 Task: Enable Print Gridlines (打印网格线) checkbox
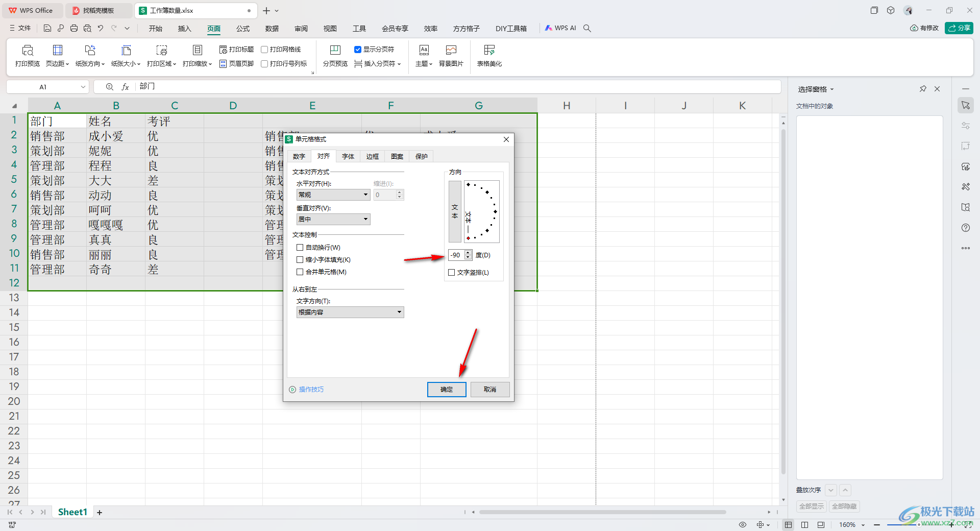coord(264,50)
